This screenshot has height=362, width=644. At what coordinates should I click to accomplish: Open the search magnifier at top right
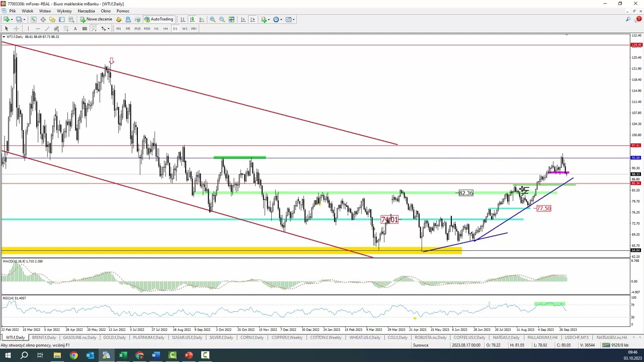[628, 20]
